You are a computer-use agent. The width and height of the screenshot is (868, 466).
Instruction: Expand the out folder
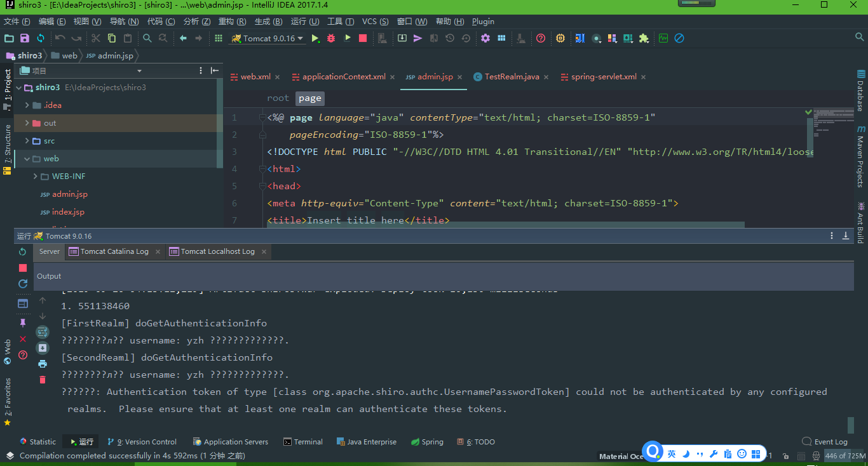[27, 123]
